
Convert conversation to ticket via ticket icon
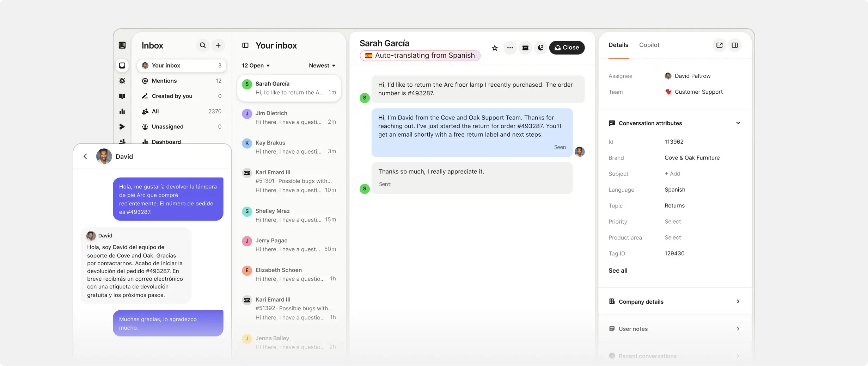(525, 48)
